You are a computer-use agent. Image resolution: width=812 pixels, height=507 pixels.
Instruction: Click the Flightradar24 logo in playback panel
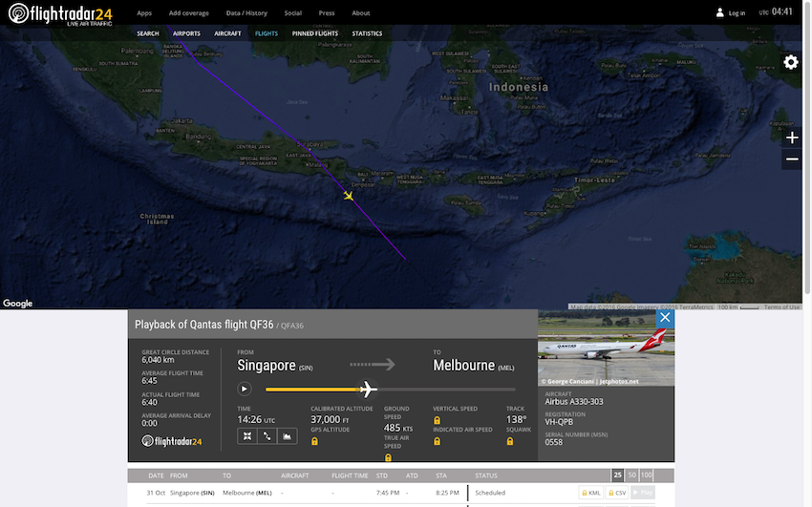(172, 441)
